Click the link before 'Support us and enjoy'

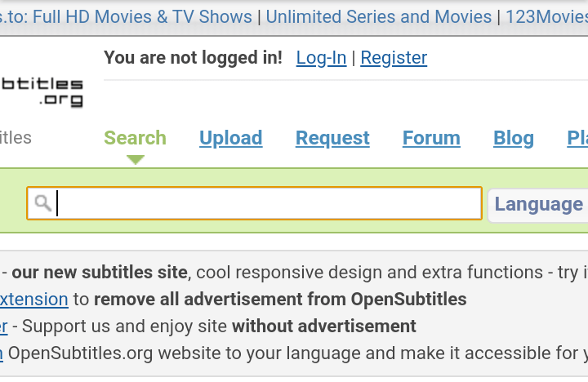4,326
